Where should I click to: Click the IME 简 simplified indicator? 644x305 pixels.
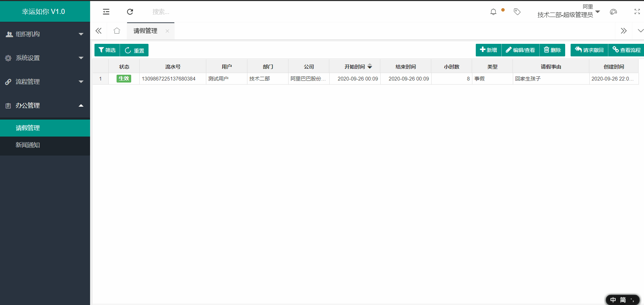(623, 300)
